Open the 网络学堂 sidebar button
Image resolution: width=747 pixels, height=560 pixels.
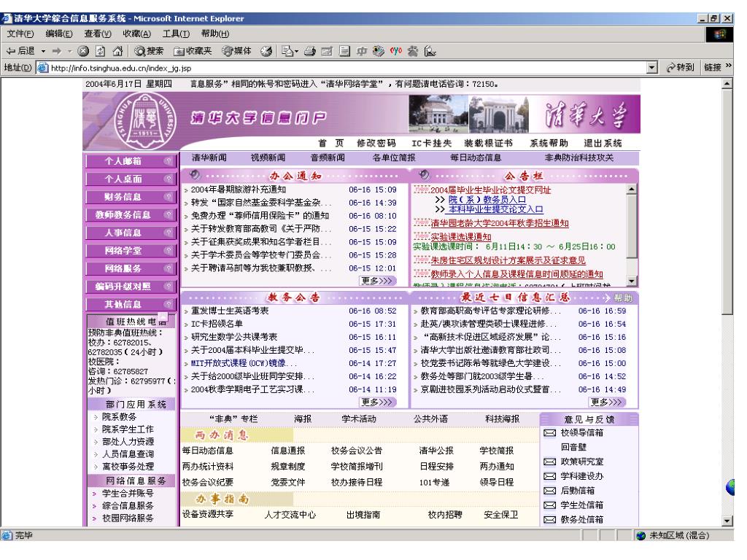point(130,251)
